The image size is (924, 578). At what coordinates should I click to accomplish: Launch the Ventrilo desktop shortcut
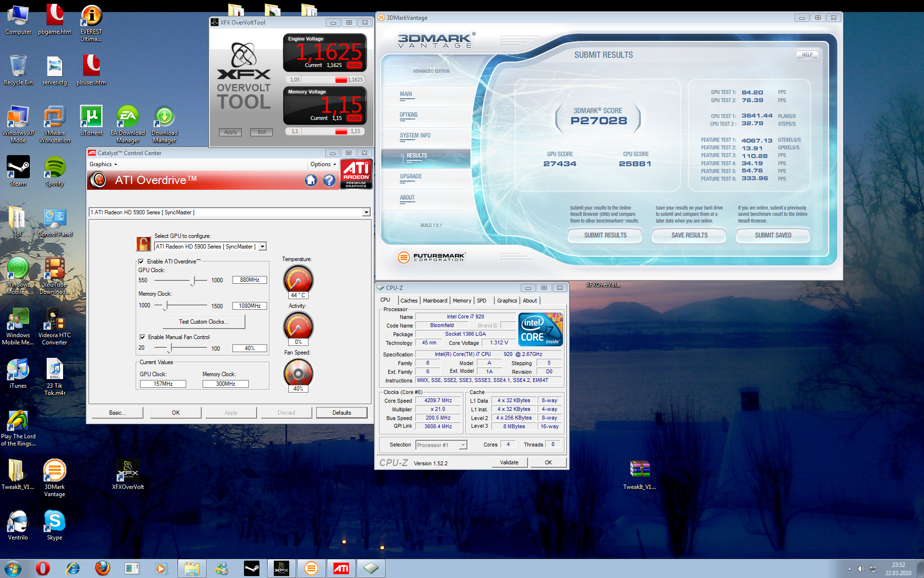[x=18, y=525]
